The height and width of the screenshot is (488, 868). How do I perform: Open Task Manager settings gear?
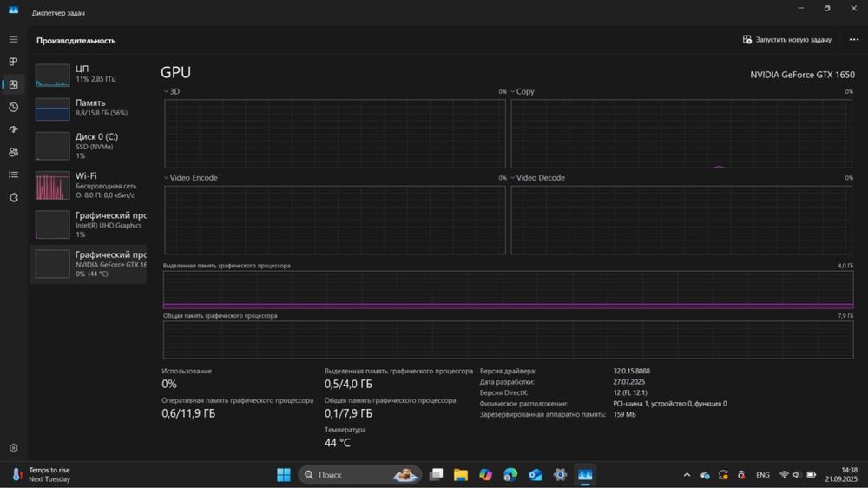point(13,447)
